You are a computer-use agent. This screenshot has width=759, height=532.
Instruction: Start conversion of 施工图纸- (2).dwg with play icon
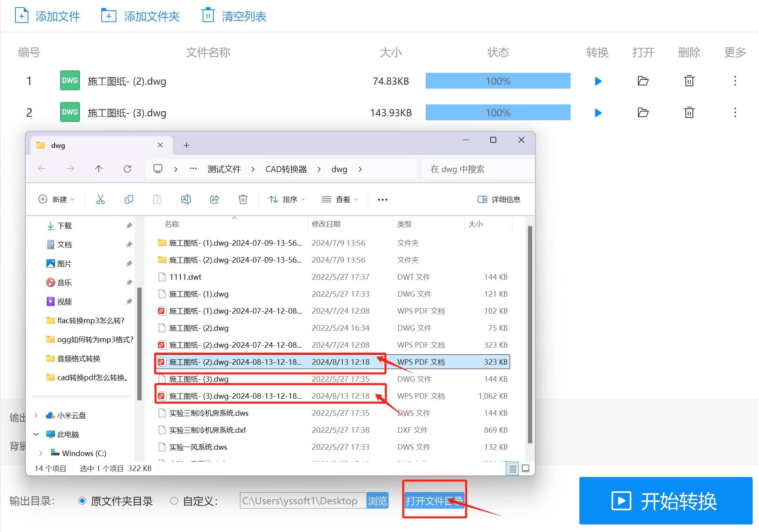pos(598,81)
